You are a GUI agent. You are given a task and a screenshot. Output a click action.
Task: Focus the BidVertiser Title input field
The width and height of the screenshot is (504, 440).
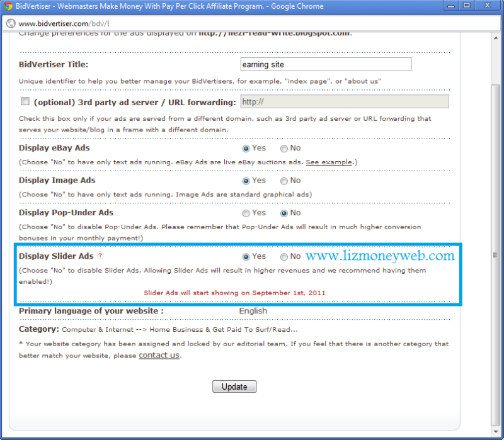tap(326, 64)
